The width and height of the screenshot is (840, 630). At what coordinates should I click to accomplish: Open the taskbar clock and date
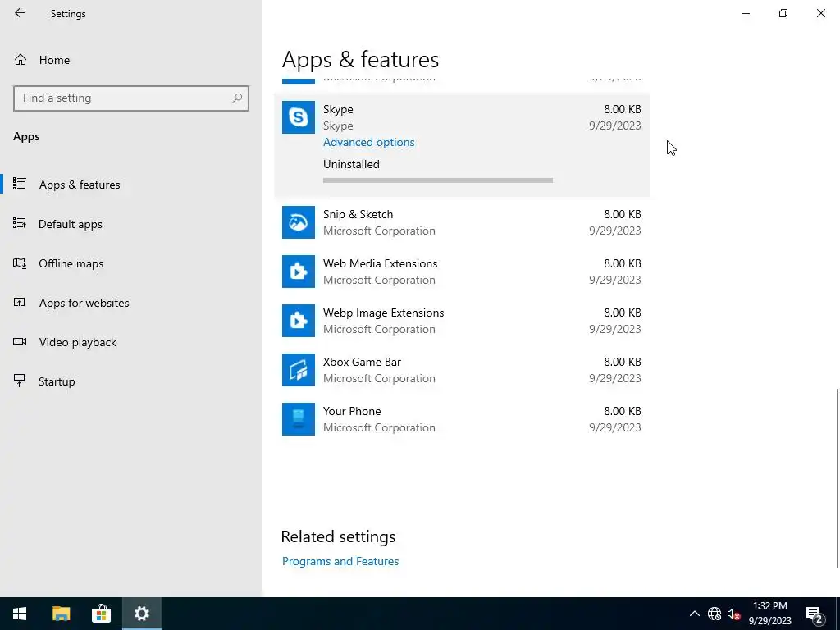[x=769, y=614]
